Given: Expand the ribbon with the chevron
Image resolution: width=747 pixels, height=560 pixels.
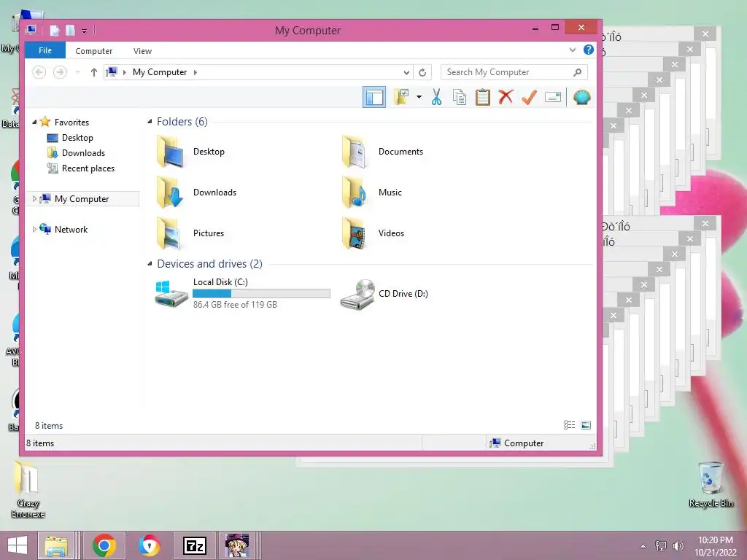Looking at the screenshot, I should click(x=572, y=50).
